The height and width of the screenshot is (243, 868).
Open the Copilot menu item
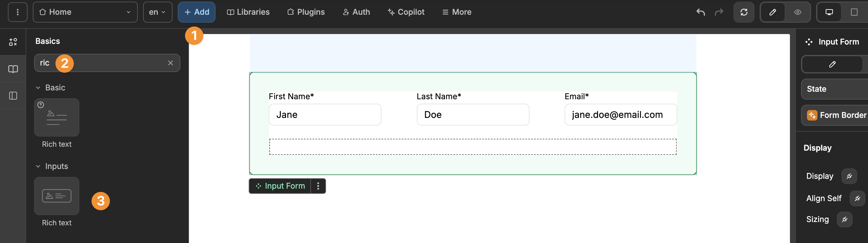pyautogui.click(x=406, y=12)
